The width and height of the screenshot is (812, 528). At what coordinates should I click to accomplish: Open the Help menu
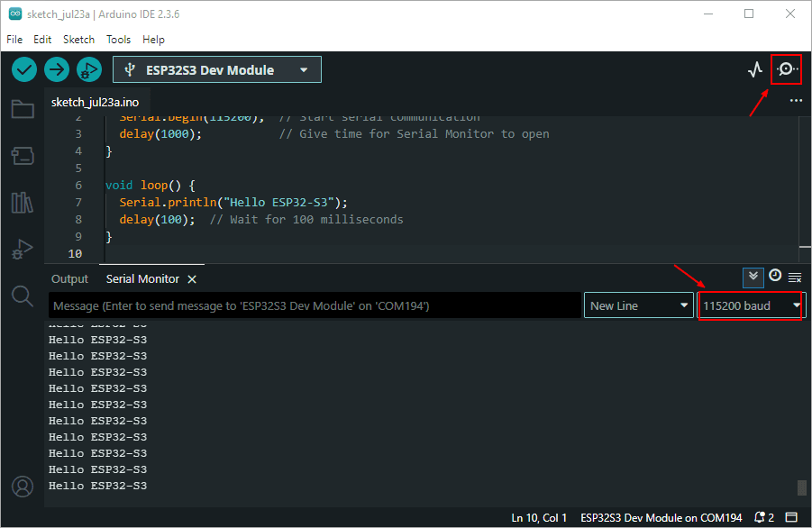[x=153, y=40]
